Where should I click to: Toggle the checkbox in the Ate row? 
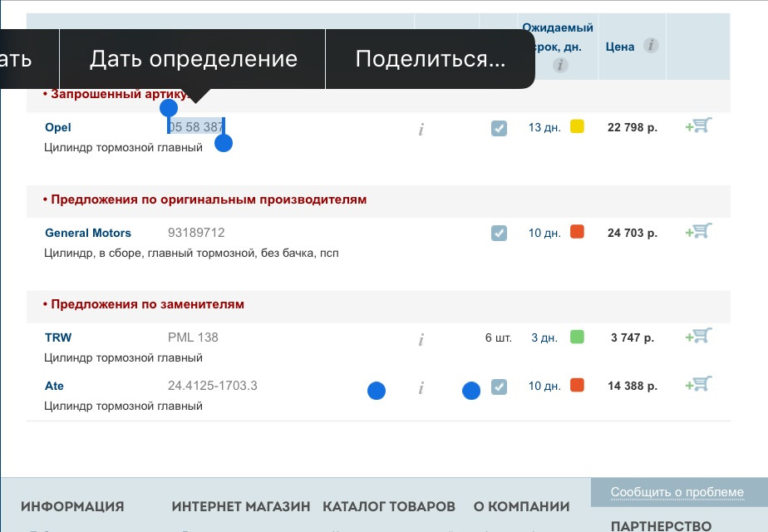click(x=499, y=387)
